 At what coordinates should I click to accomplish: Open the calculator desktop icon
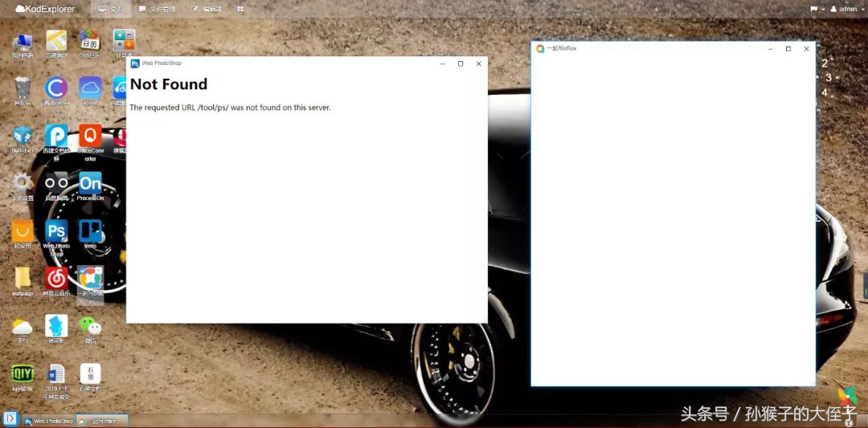click(124, 41)
